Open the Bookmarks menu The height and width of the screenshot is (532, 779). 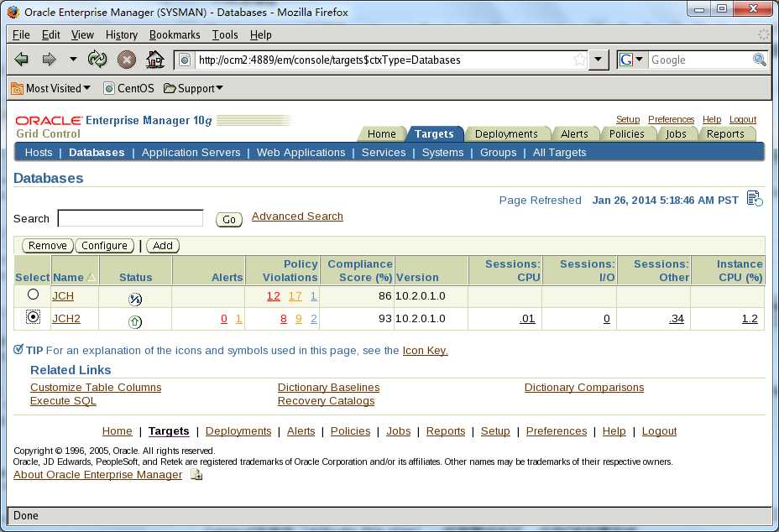(x=175, y=34)
